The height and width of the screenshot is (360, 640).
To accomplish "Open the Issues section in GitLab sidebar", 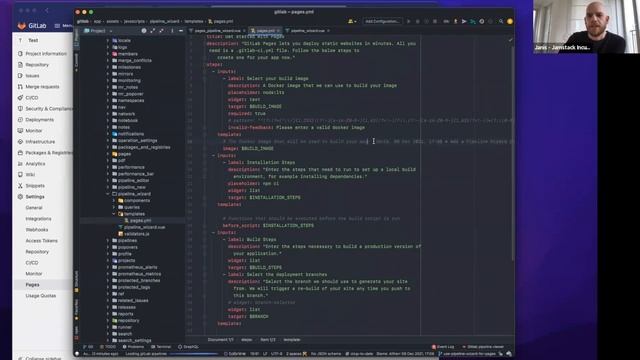I will 32,76.
